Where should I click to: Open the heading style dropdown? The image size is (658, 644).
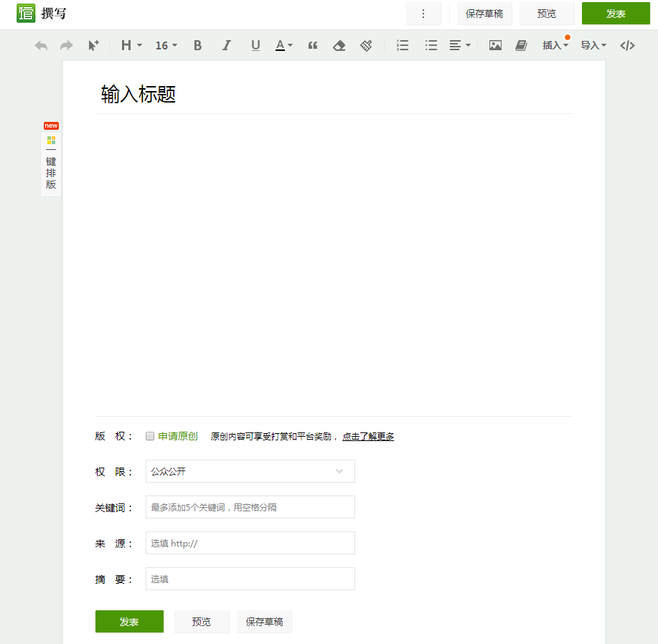click(x=129, y=45)
